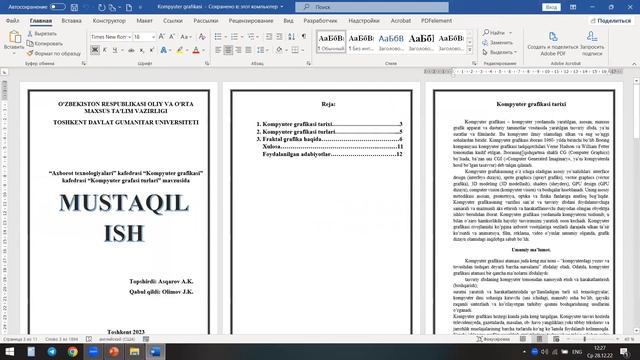640x360 pixels.
Task: Click Create and share Adobe PDF
Action: pyautogui.click(x=553, y=44)
